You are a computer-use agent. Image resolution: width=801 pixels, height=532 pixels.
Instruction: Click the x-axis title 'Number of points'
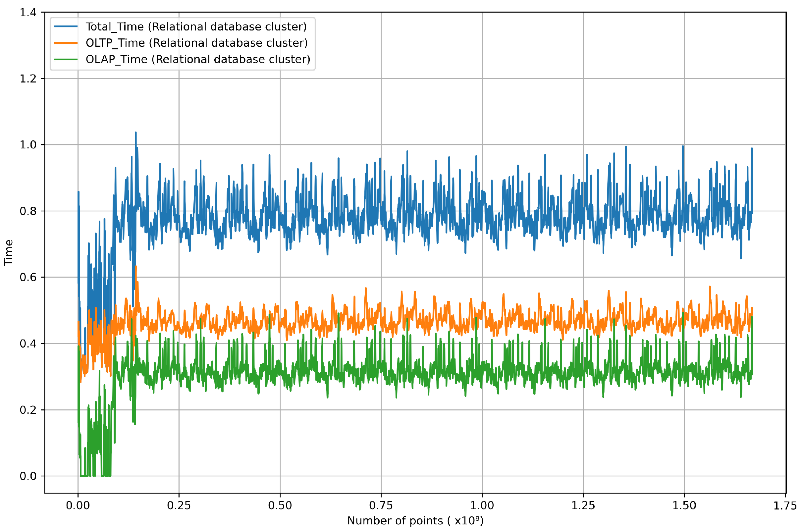click(415, 521)
